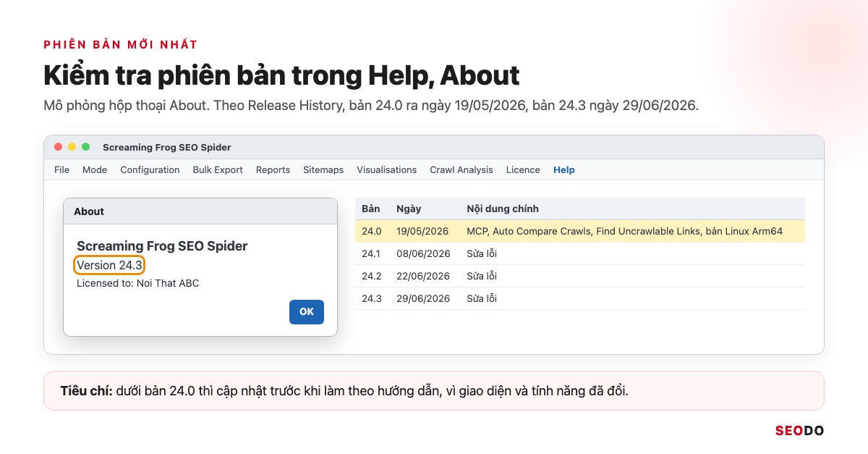Select date cell 19/05/2026
The width and height of the screenshot is (868, 454).
coord(422,231)
